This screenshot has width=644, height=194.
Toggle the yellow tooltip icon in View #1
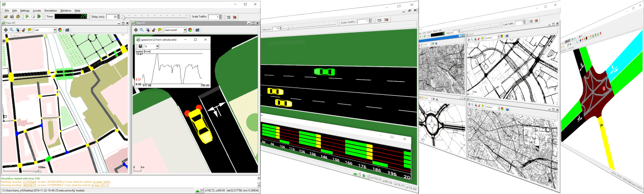tap(160, 30)
